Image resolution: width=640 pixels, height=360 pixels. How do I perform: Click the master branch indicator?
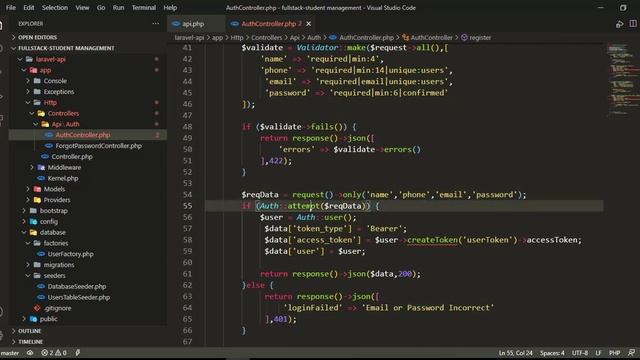(10, 353)
